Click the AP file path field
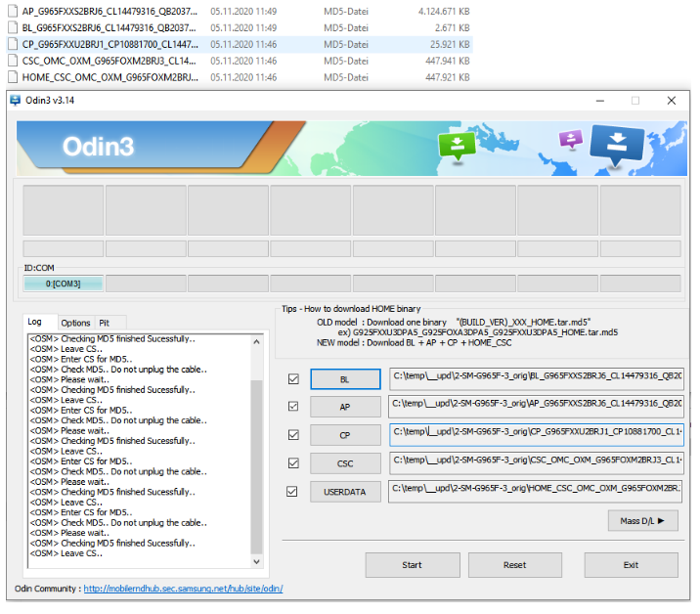The height and width of the screenshot is (614, 700). coord(536,407)
